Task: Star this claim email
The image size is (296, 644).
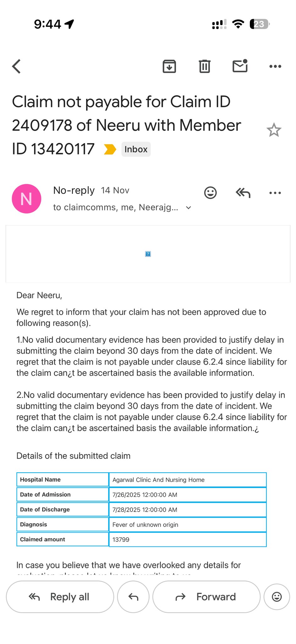Action: click(x=274, y=130)
